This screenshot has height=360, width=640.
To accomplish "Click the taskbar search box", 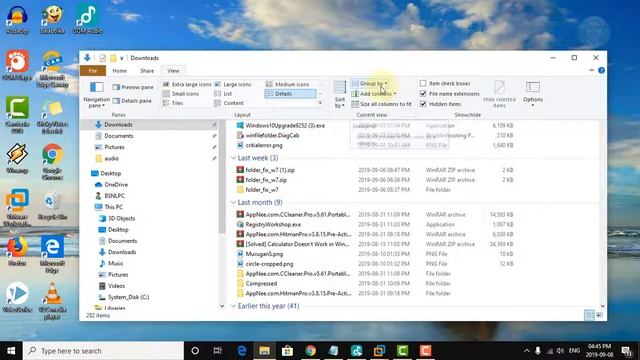I will coord(104,351).
